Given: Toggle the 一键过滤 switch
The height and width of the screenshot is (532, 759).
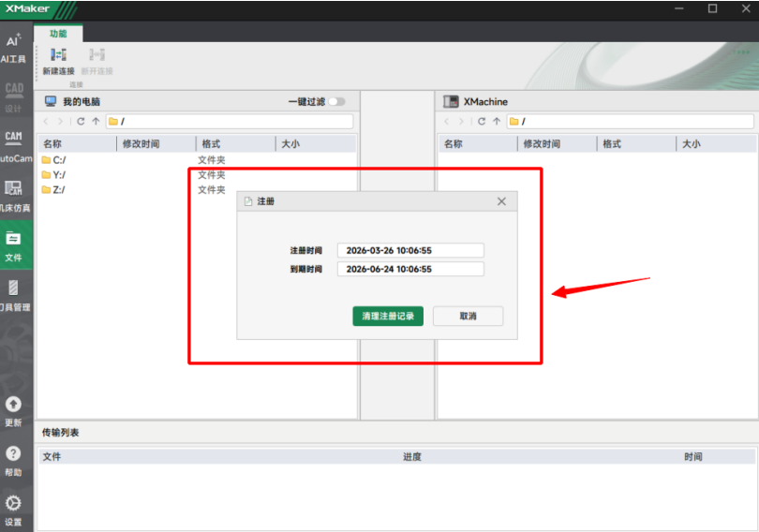Looking at the screenshot, I should [x=335, y=101].
